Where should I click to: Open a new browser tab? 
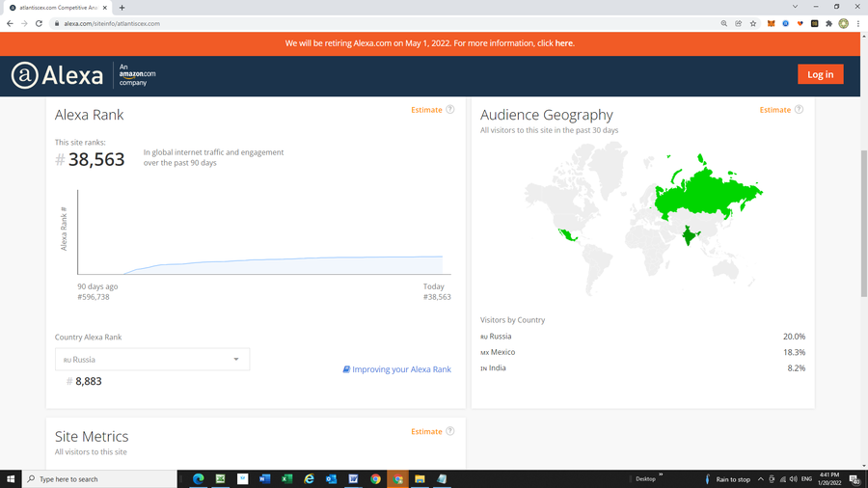pyautogui.click(x=122, y=7)
